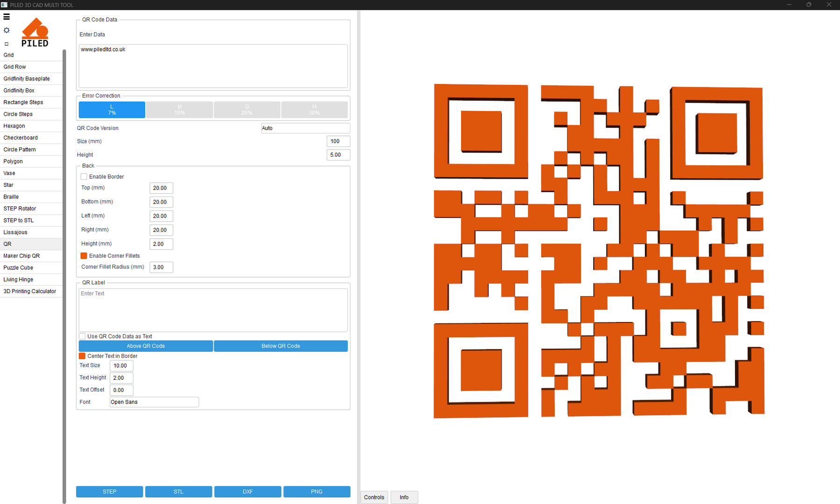Open the Circle Pattern tool
This screenshot has width=840, height=504.
click(x=31, y=150)
